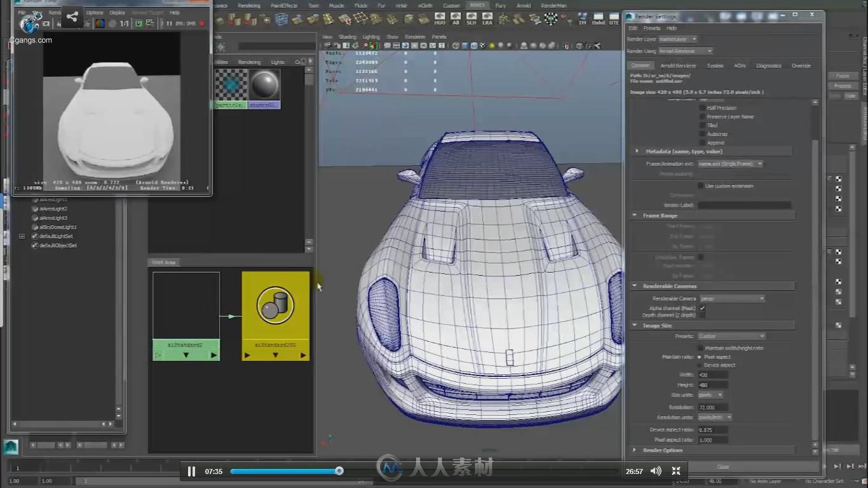The height and width of the screenshot is (488, 868).
Task: Select the particle cloud checker swatch thumbnail
Action: tap(231, 84)
